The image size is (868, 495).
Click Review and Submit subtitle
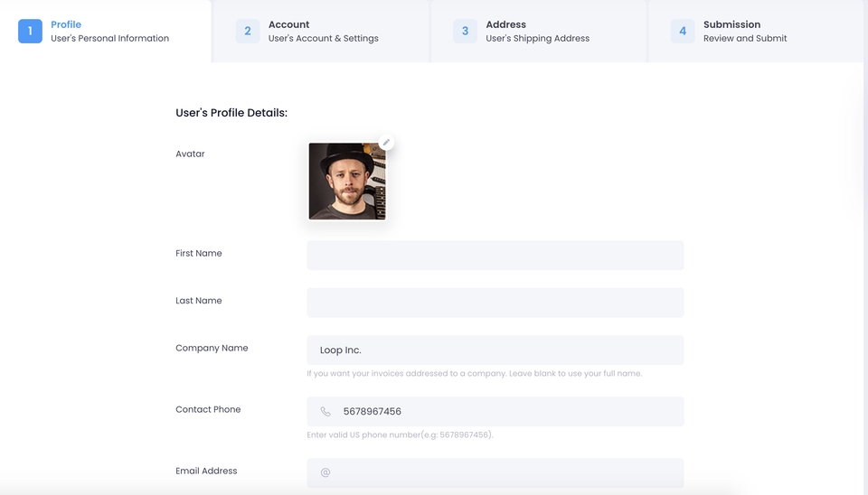coord(745,38)
